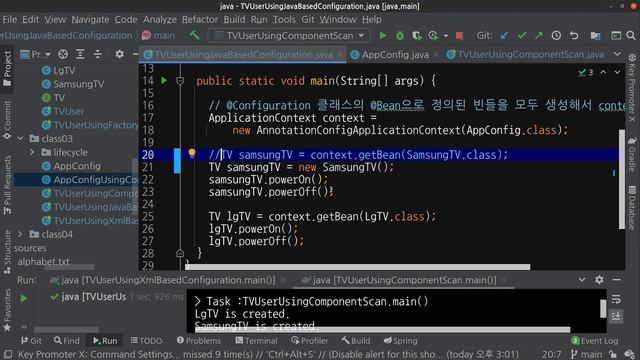Click the Build project hammer icon
The image size is (640, 360).
(x=195, y=36)
